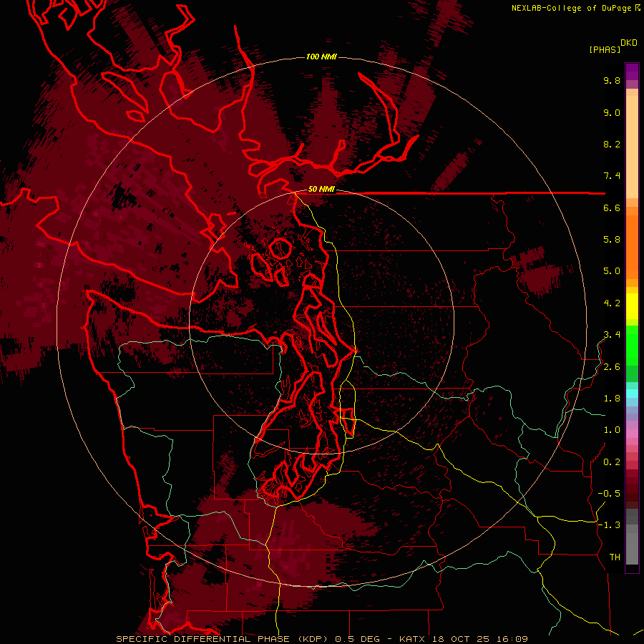Click the yellow color bar segment
The height and width of the screenshot is (644, 644).
(632, 306)
